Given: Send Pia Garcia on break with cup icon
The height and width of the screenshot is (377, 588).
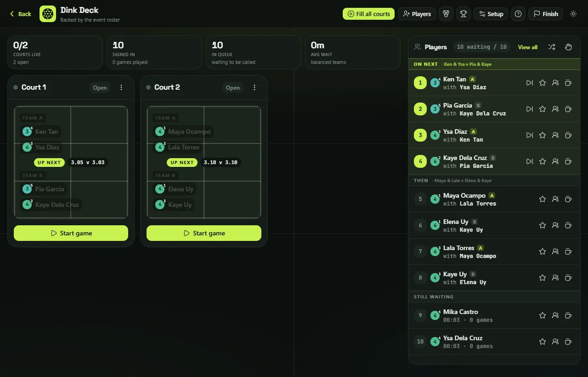Looking at the screenshot, I should point(568,109).
